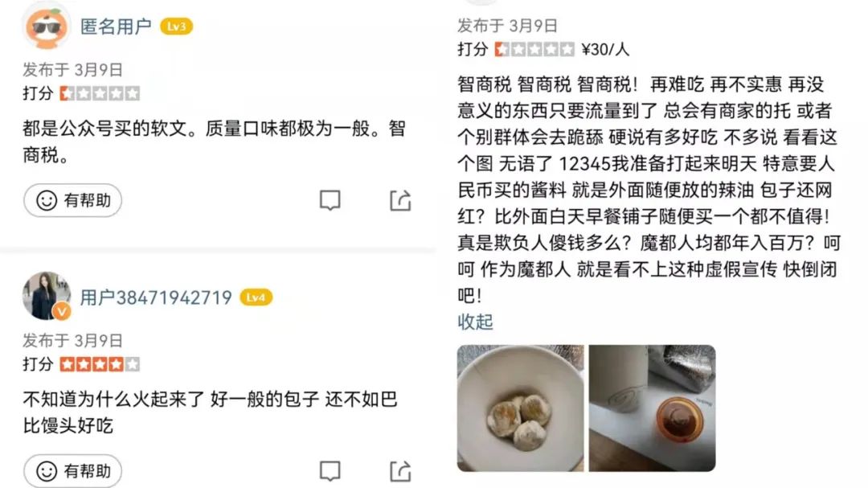View the photo of the chili oil sauce cup
868x488 pixels.
coord(652,408)
